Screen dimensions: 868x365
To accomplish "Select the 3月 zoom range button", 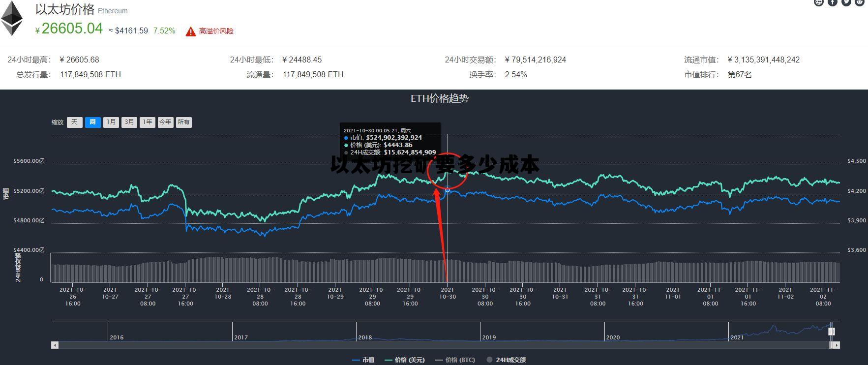I will (129, 122).
